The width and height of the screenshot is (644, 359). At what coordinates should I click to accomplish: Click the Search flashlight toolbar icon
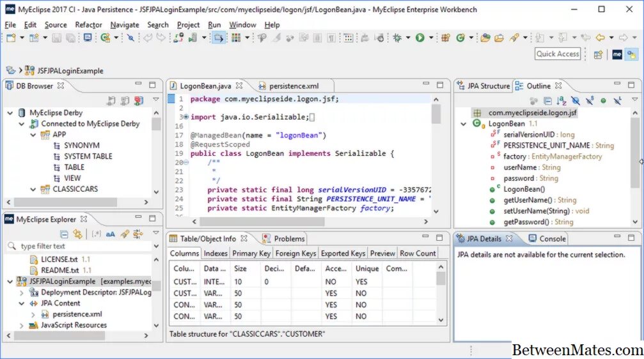tap(514, 38)
